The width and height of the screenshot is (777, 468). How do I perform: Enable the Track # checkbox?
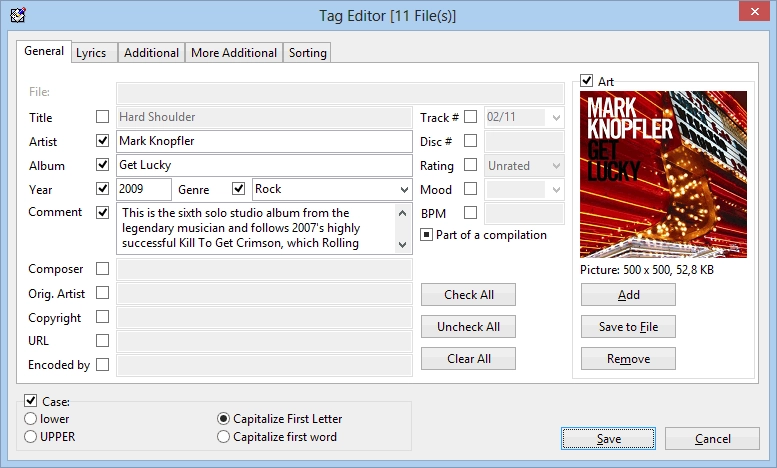[x=471, y=117]
